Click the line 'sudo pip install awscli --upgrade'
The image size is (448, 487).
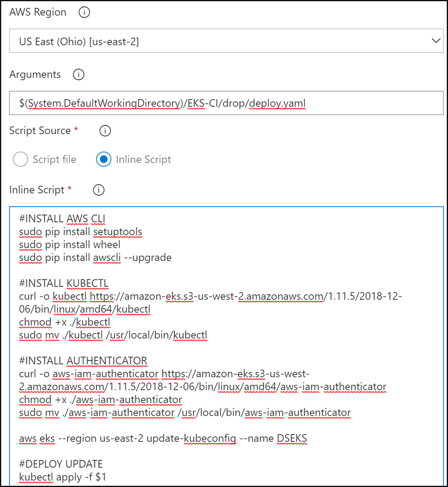(x=95, y=258)
